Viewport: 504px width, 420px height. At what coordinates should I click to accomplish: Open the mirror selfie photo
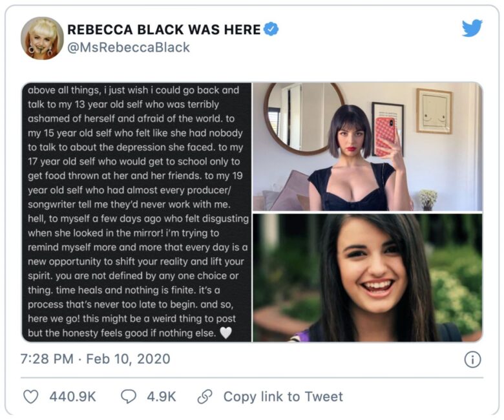367,147
